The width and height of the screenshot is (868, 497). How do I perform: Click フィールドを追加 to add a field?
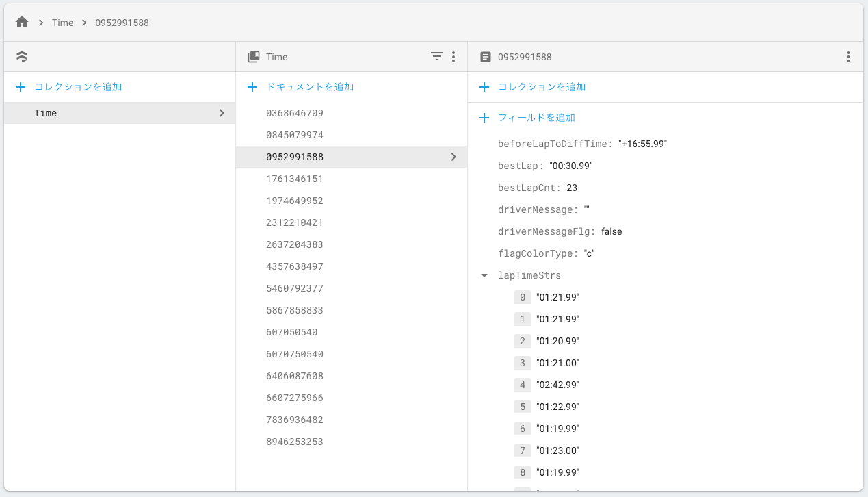pos(535,117)
